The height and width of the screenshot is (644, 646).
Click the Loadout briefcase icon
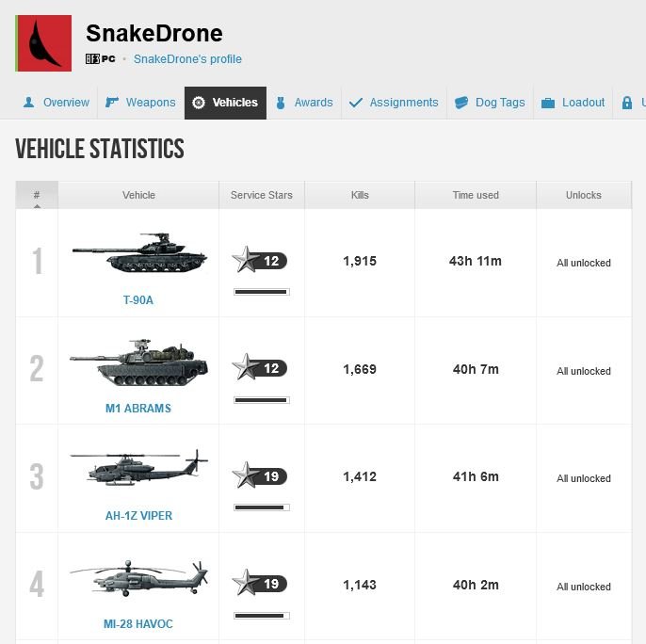point(547,103)
